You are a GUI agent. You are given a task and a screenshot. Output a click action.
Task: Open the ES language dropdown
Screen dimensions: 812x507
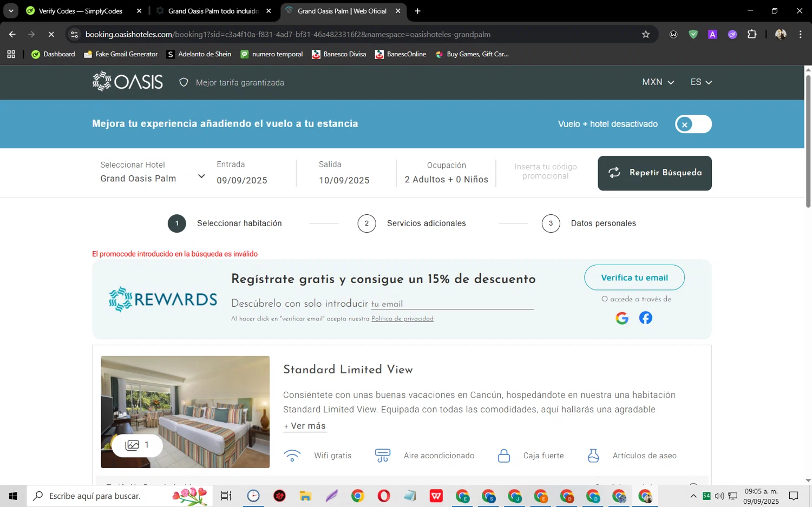(x=701, y=82)
